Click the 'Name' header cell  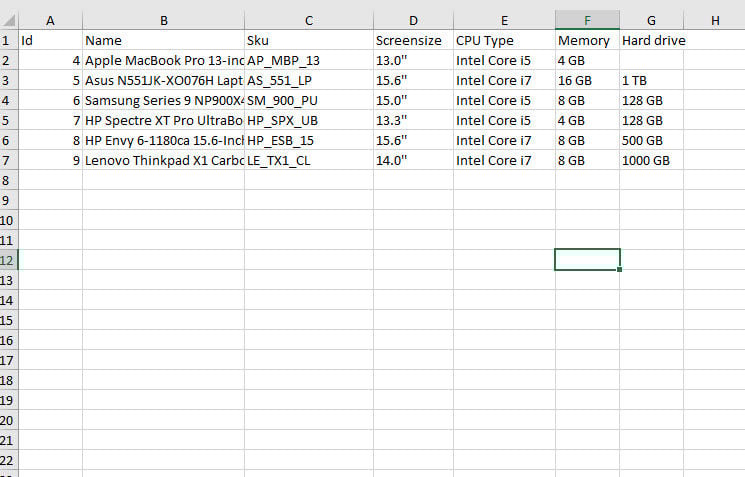[x=163, y=40]
